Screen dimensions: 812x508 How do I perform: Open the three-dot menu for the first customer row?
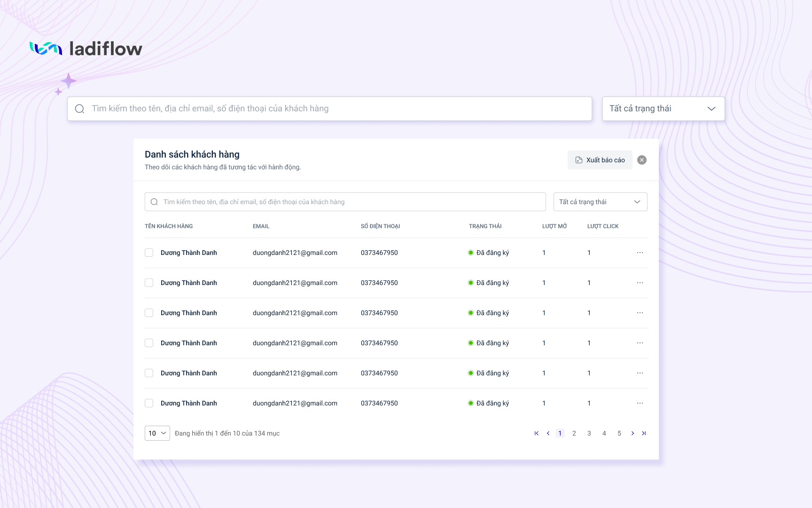tap(640, 253)
